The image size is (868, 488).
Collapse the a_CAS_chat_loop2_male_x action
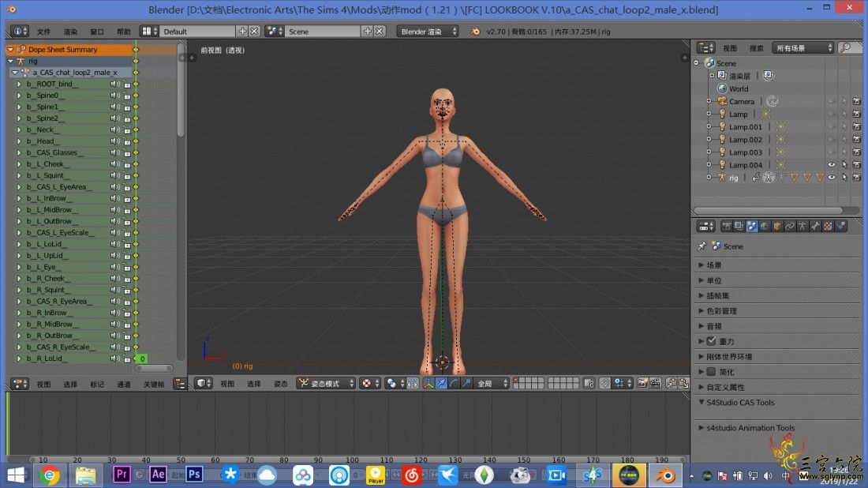[x=15, y=73]
